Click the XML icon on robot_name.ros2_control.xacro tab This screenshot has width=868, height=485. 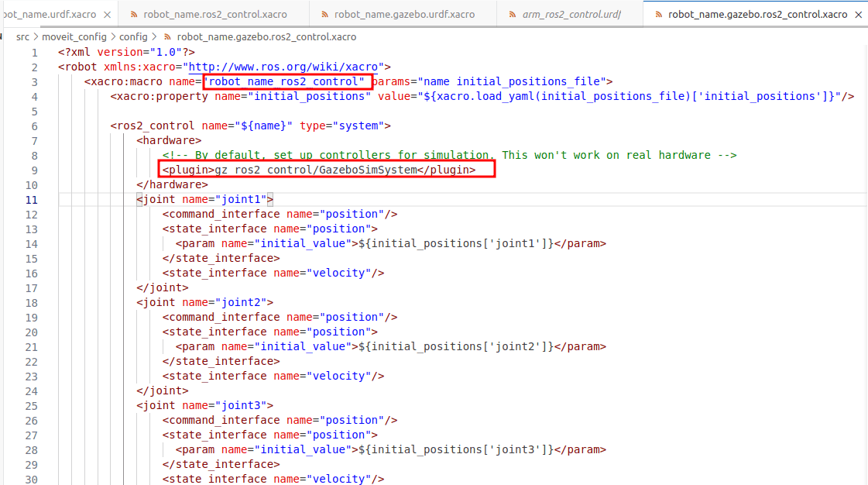[133, 15]
